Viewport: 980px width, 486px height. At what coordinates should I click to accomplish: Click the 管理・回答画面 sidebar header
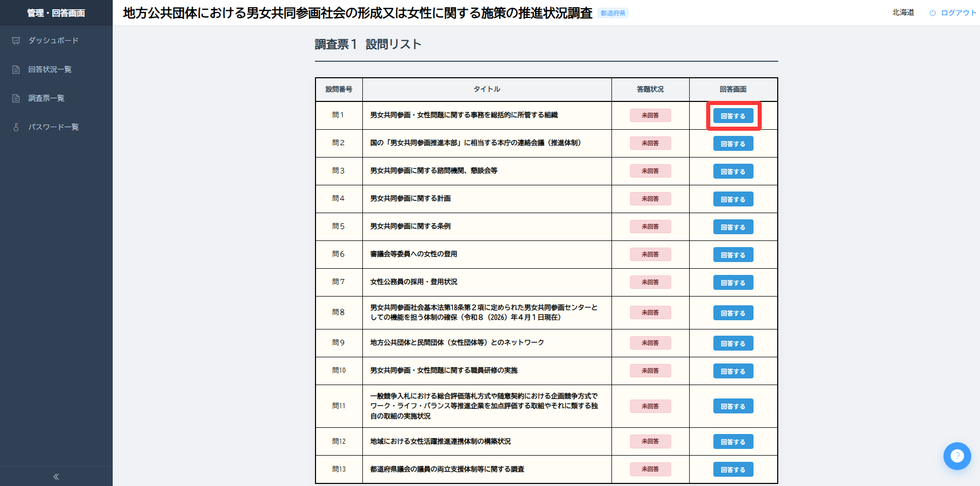56,13
